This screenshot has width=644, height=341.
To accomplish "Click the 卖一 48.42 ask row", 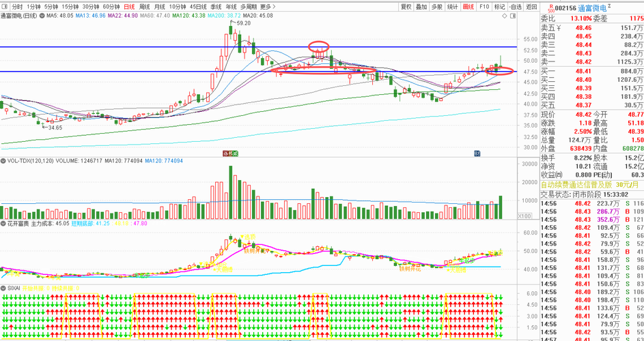I will pos(592,62).
